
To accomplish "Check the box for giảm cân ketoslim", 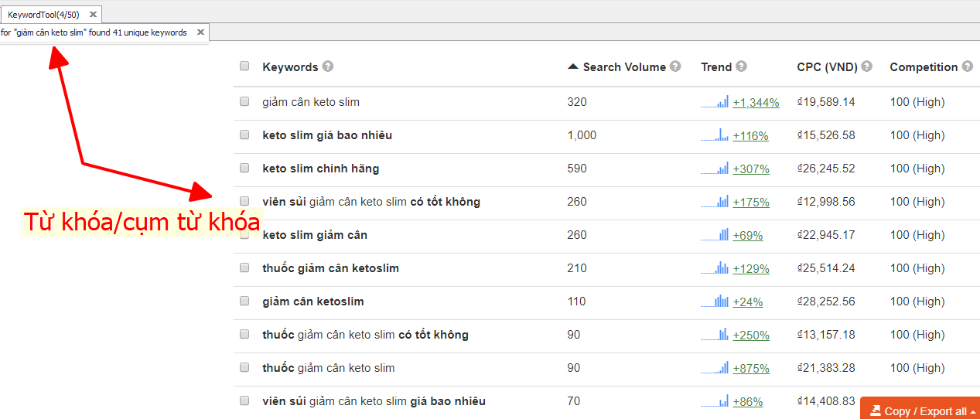I will (x=244, y=301).
